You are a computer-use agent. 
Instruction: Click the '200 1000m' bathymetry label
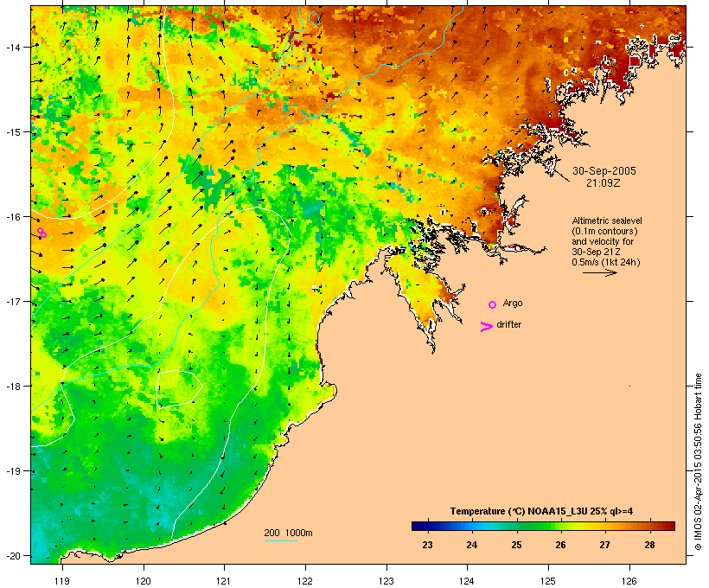point(288,533)
